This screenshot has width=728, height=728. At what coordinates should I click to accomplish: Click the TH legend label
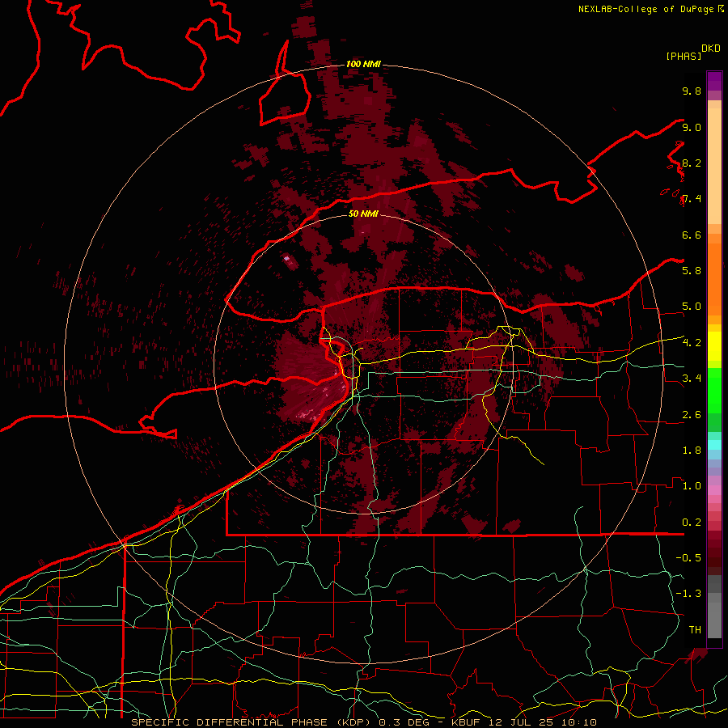(695, 629)
